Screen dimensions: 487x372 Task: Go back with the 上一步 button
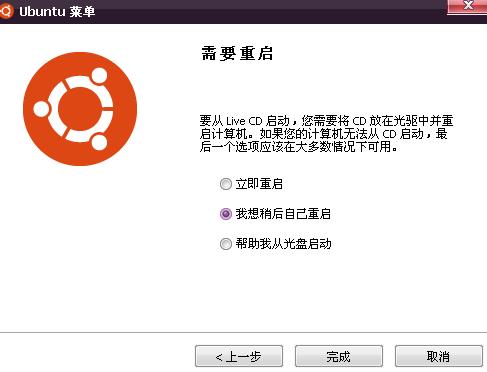[x=239, y=356]
